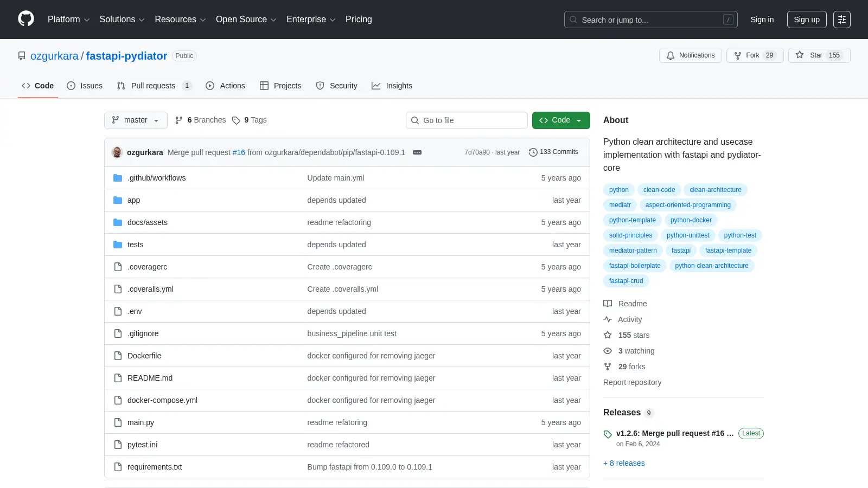Click the README.md file icon
Viewport: 868px width, 488px height.
(x=118, y=378)
